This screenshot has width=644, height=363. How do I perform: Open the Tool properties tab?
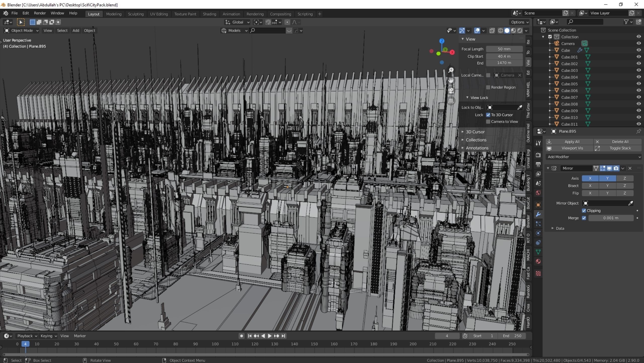click(x=538, y=143)
